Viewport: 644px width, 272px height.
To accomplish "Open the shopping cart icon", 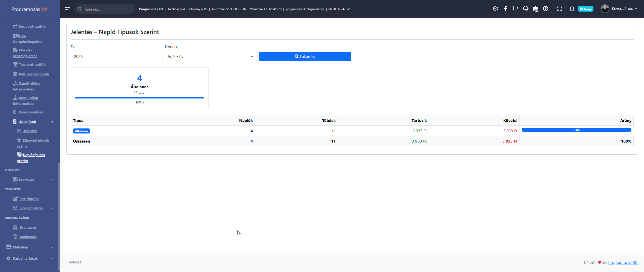I will 515,9.
